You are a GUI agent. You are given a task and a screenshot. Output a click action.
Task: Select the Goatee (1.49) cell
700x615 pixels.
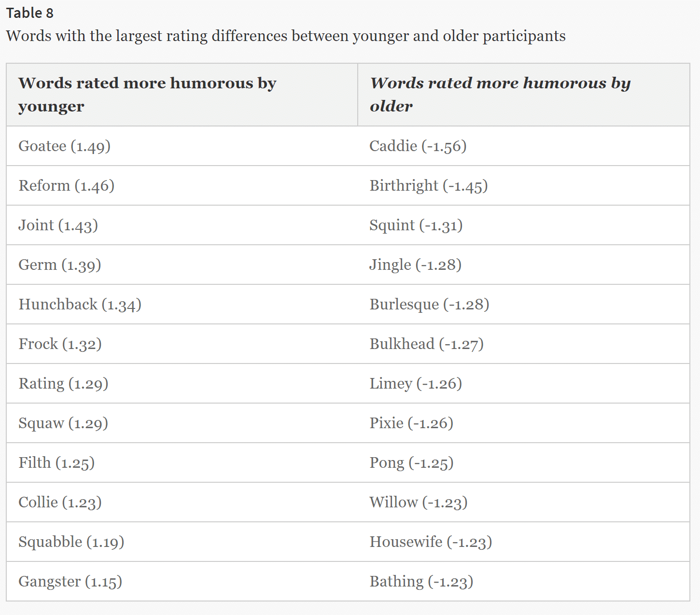pyautogui.click(x=65, y=146)
